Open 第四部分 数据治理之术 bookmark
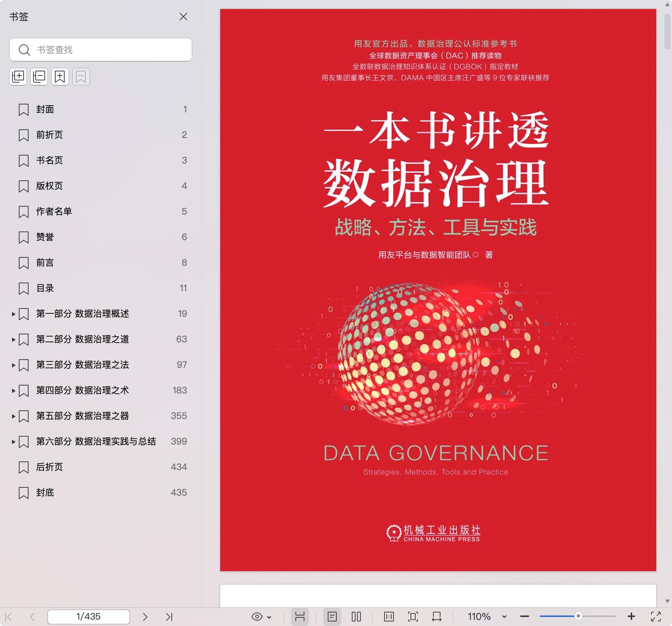672x626 pixels. (x=82, y=390)
